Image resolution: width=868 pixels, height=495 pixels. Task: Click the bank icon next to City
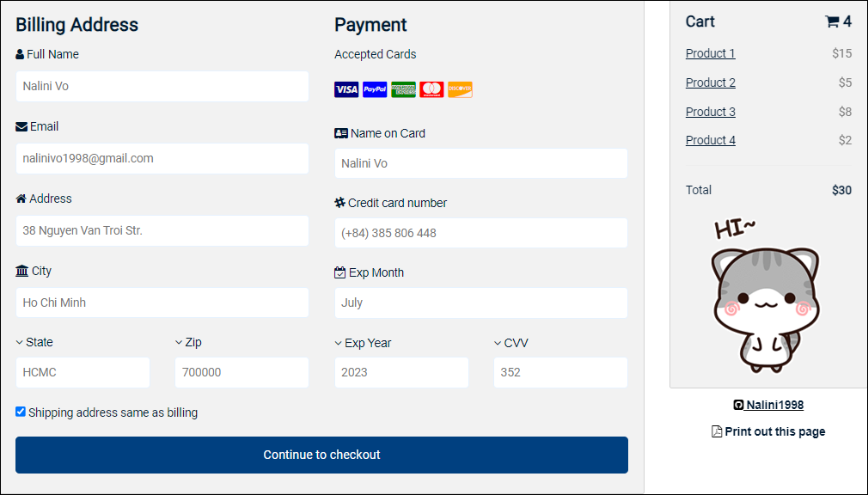(21, 270)
